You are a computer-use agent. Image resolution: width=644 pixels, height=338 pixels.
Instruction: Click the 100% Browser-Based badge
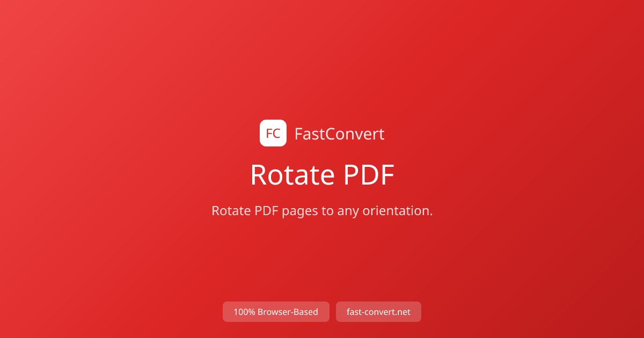276,312
